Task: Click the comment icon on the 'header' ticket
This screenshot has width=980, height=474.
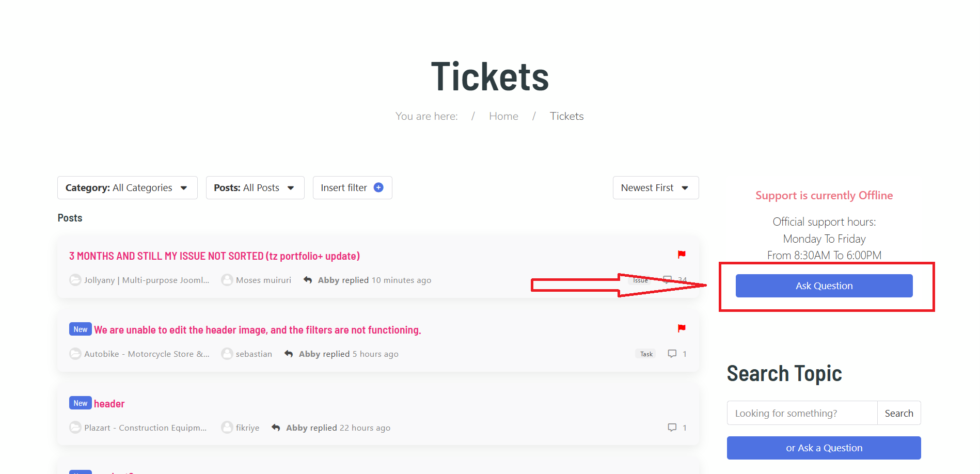Action: [672, 428]
